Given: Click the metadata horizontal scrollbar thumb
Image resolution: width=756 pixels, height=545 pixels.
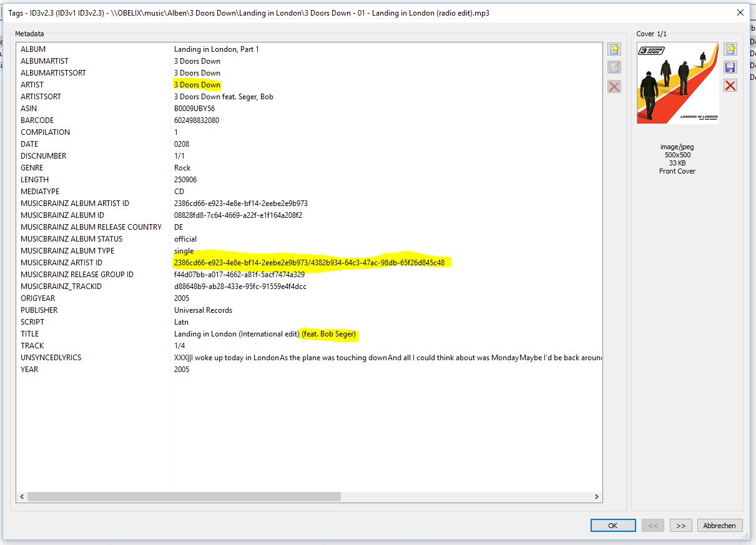Looking at the screenshot, I should click(184, 497).
